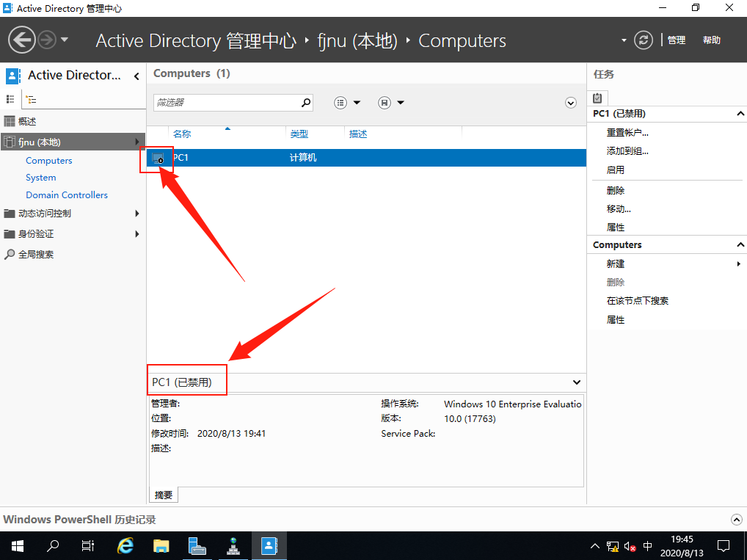This screenshot has width=747, height=560.
Task: Open 属性 under PC1 tasks
Action: pos(616,228)
